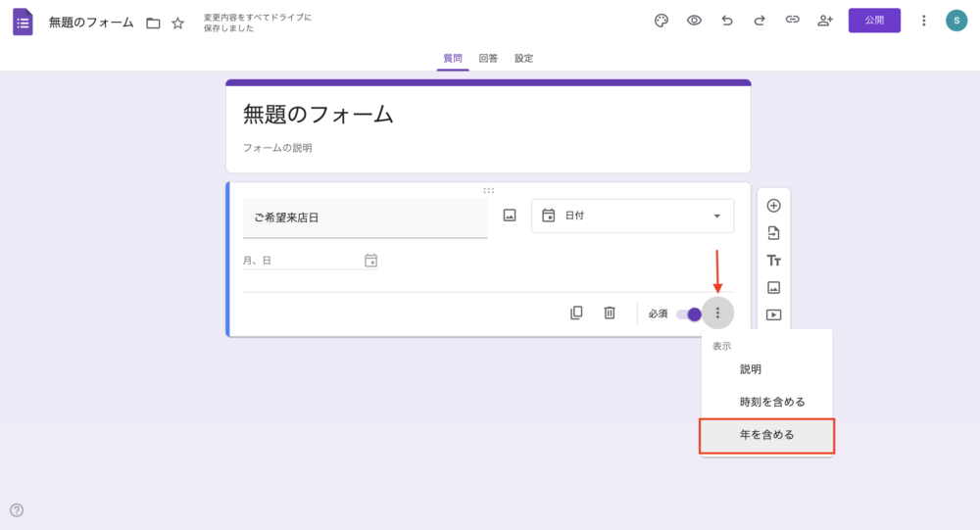Edit the question title ご希望来店日
Screen dimensions: 980x530
[x=365, y=218]
